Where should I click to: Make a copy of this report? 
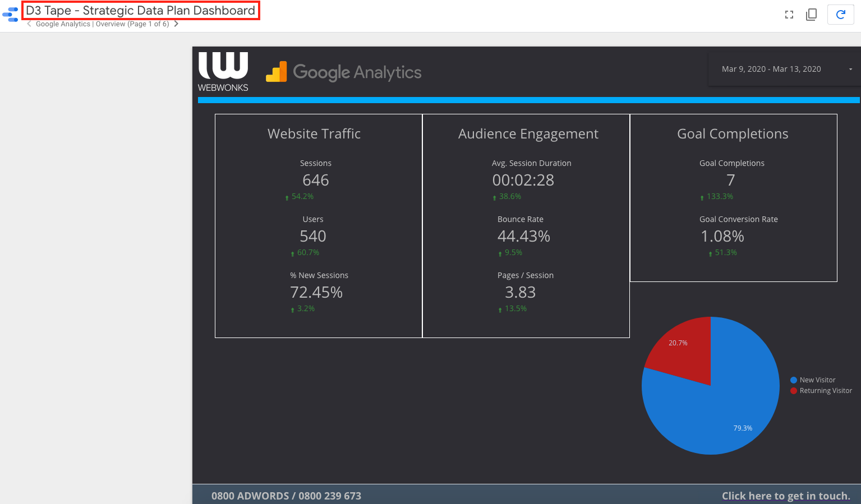[x=811, y=15]
